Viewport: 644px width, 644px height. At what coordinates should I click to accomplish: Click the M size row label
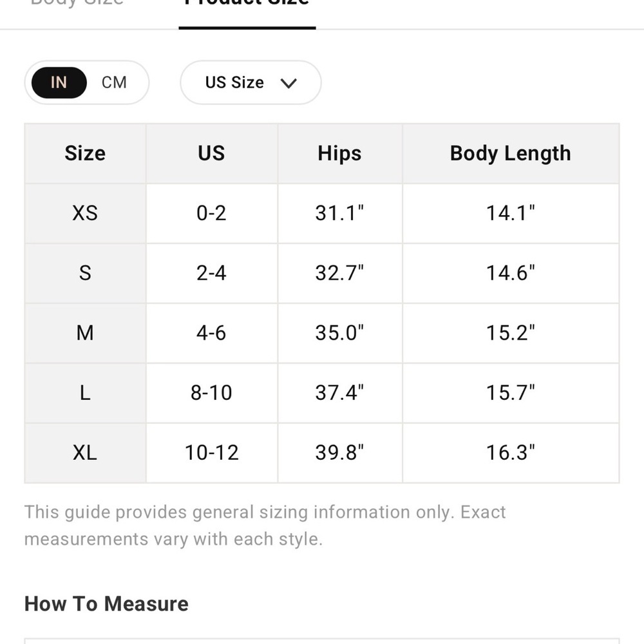[85, 333]
